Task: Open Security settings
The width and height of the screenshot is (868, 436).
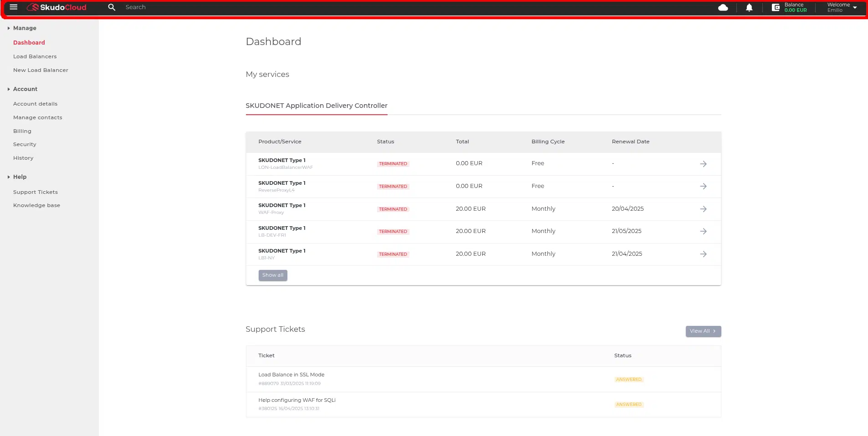Action: (25, 144)
